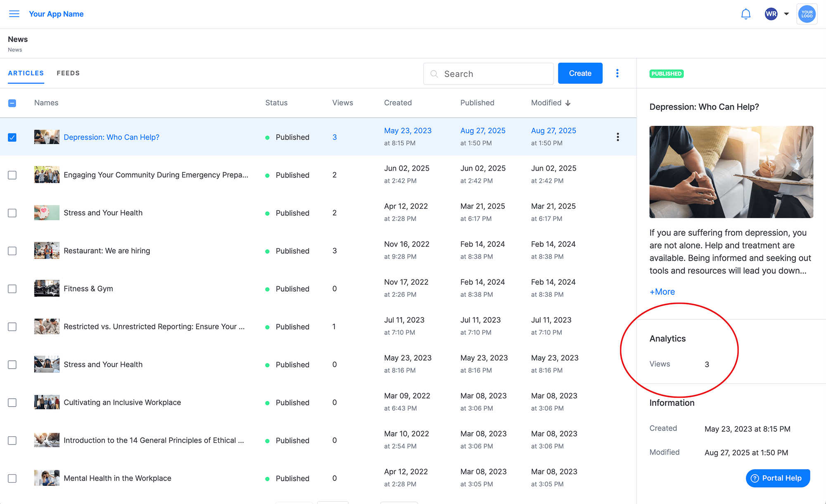Click the Published status of Fitness & Gym
This screenshot has width=826, height=504.
point(292,289)
